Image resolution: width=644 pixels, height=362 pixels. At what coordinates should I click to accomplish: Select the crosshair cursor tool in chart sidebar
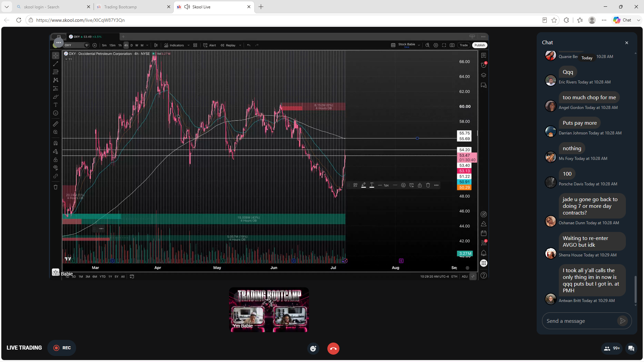click(56, 56)
